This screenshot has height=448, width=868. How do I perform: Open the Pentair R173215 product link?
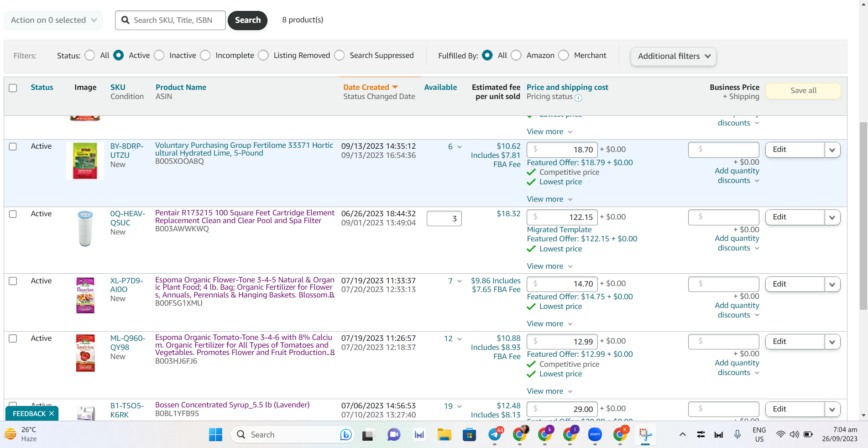click(x=245, y=217)
